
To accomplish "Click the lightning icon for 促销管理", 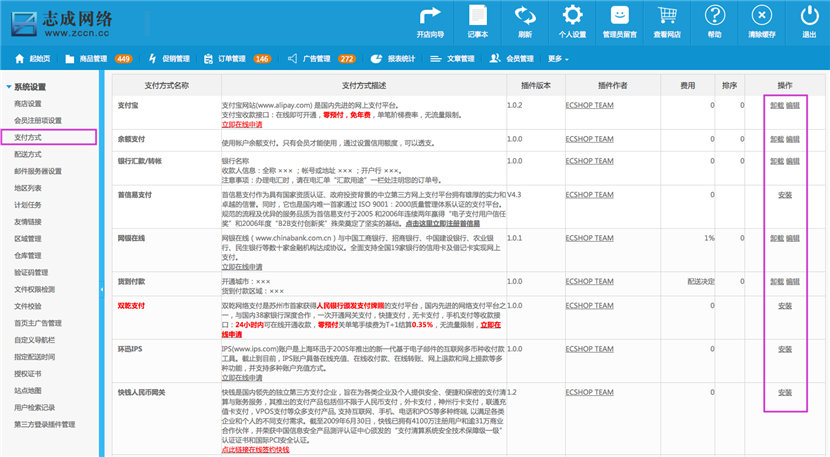I will click(152, 59).
